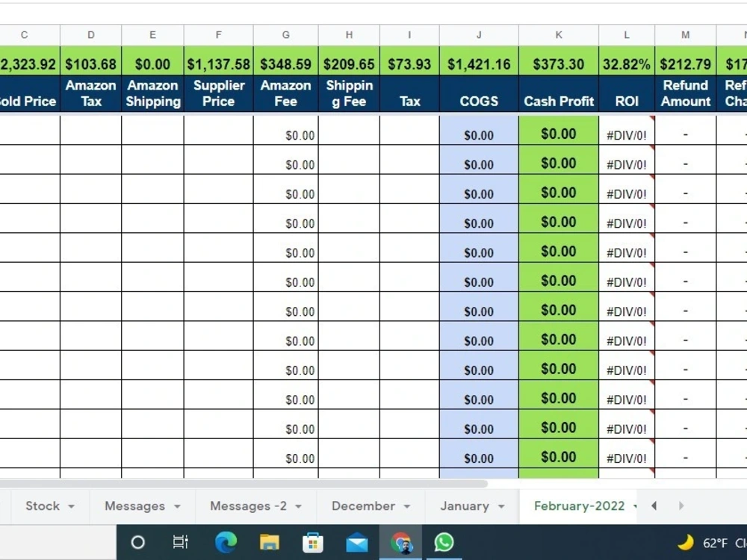Click the Amazon Tax header cell
Screen dimensions: 747x560
[91, 93]
